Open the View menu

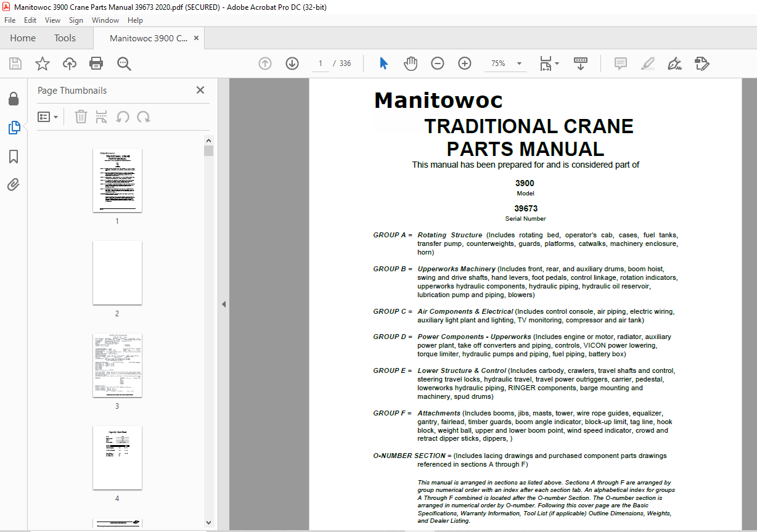point(53,20)
